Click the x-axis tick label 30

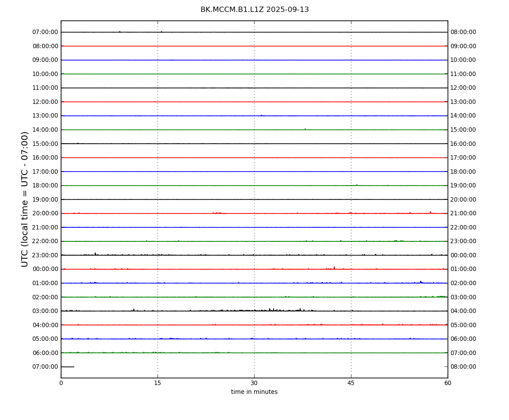coord(254,383)
